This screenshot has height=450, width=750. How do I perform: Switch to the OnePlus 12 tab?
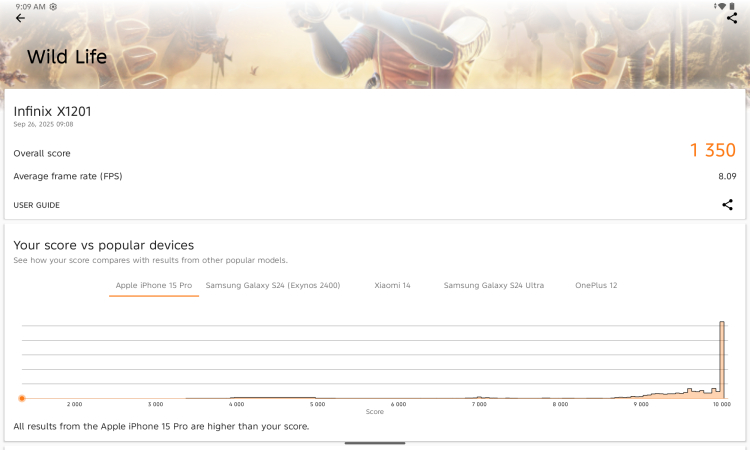click(x=596, y=285)
